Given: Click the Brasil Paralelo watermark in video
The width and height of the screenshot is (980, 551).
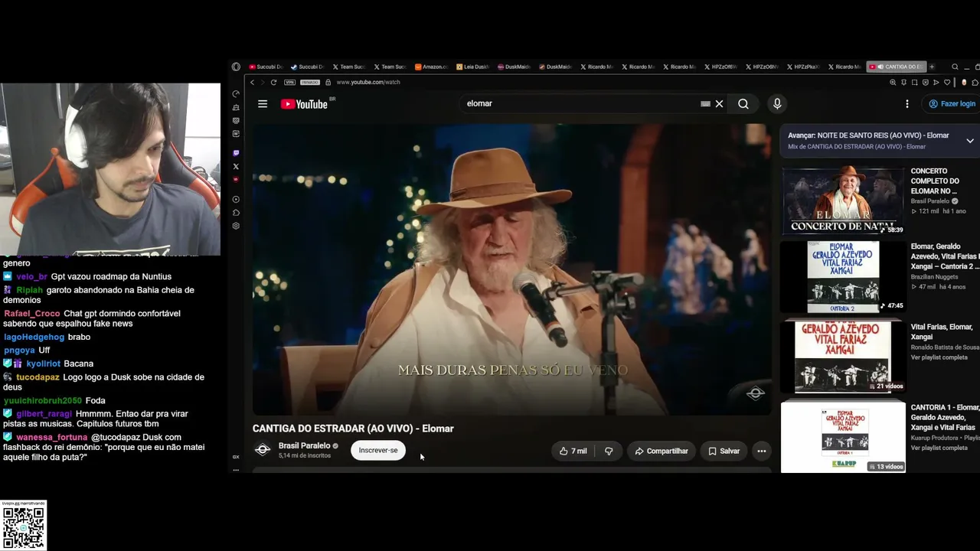Looking at the screenshot, I should [x=756, y=393].
